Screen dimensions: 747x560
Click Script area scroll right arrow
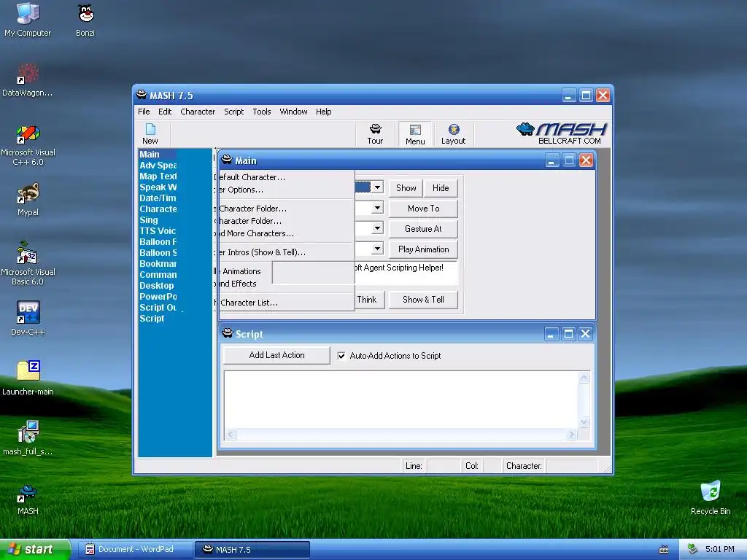(x=571, y=435)
